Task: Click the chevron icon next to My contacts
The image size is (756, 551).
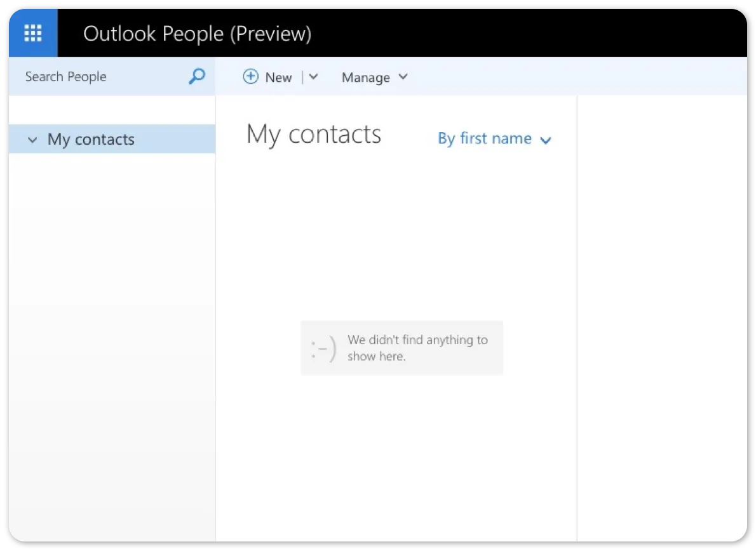Action: point(32,140)
